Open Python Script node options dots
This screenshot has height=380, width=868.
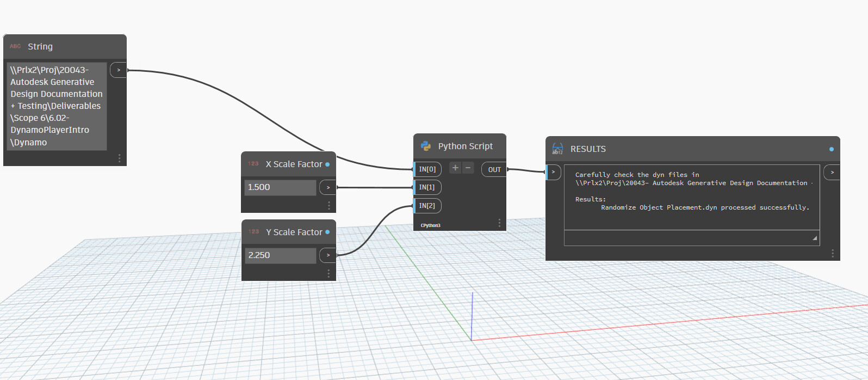(499, 223)
